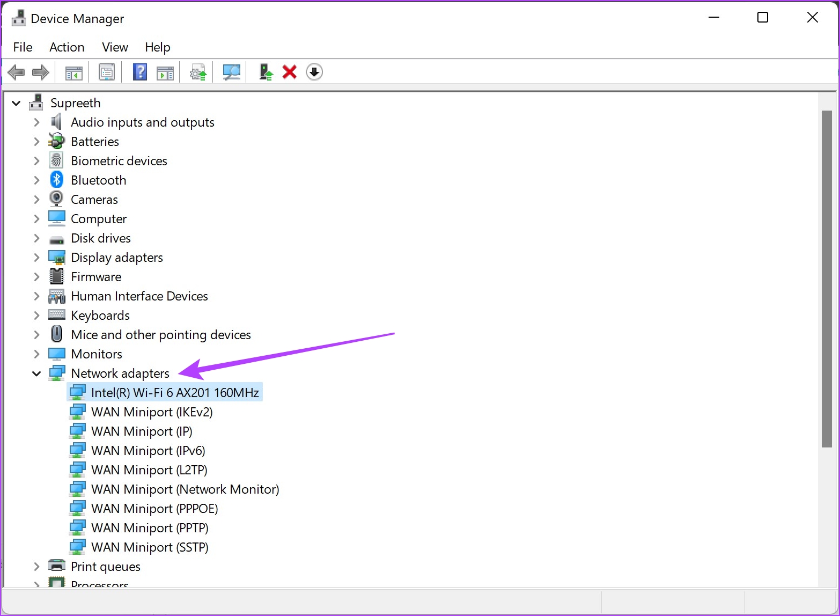Image resolution: width=840 pixels, height=616 pixels.
Task: Collapse the Supreeth root node
Action: tap(16, 103)
